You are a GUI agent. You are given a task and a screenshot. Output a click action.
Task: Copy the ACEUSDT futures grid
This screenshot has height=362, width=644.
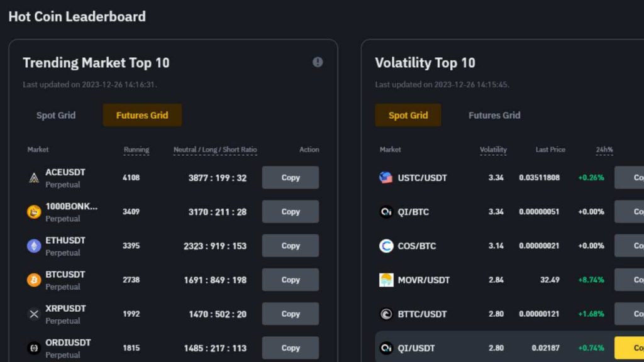pos(290,178)
